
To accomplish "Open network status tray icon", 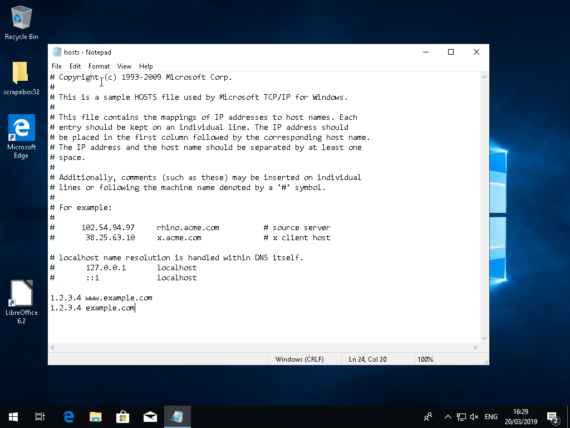I will (x=461, y=417).
